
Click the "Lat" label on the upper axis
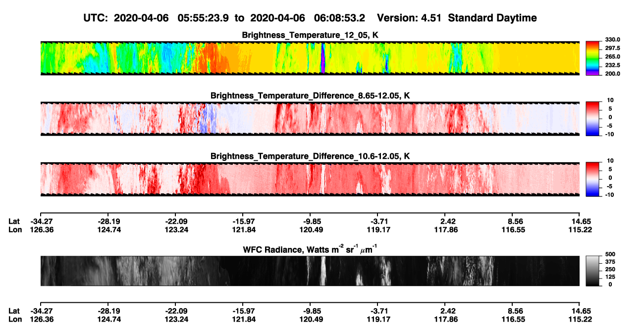(x=14, y=221)
